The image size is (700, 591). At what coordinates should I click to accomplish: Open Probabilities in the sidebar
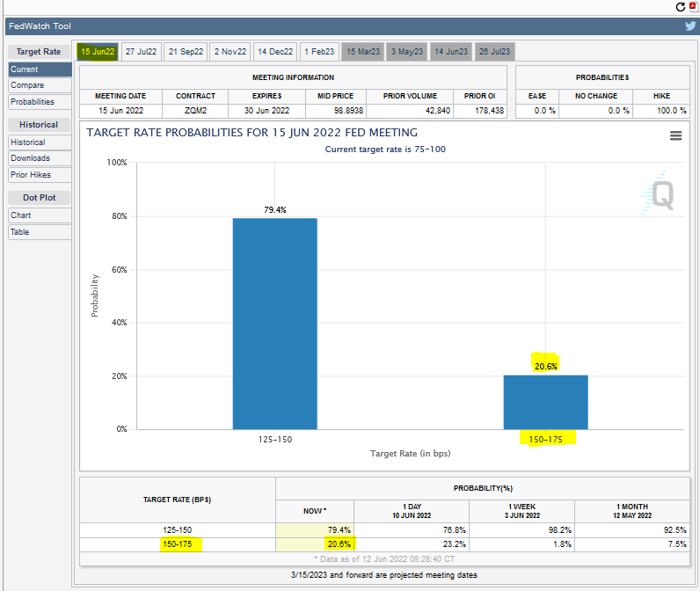point(40,102)
